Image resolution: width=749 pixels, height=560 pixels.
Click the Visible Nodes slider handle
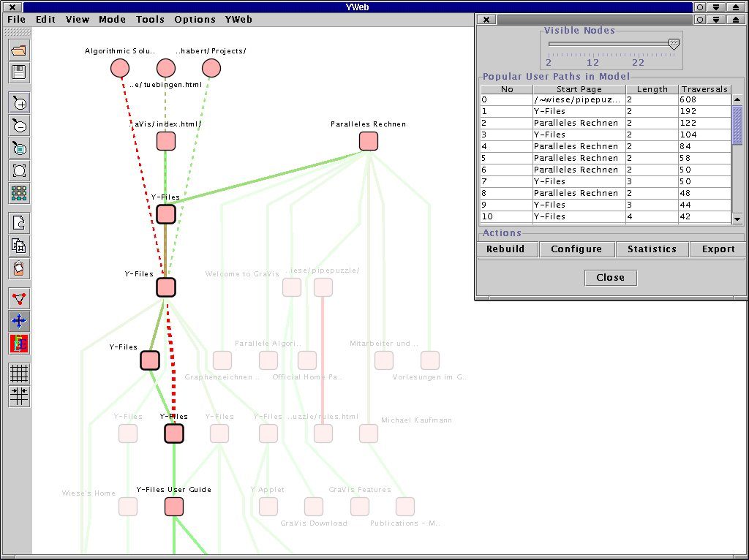coord(674,44)
